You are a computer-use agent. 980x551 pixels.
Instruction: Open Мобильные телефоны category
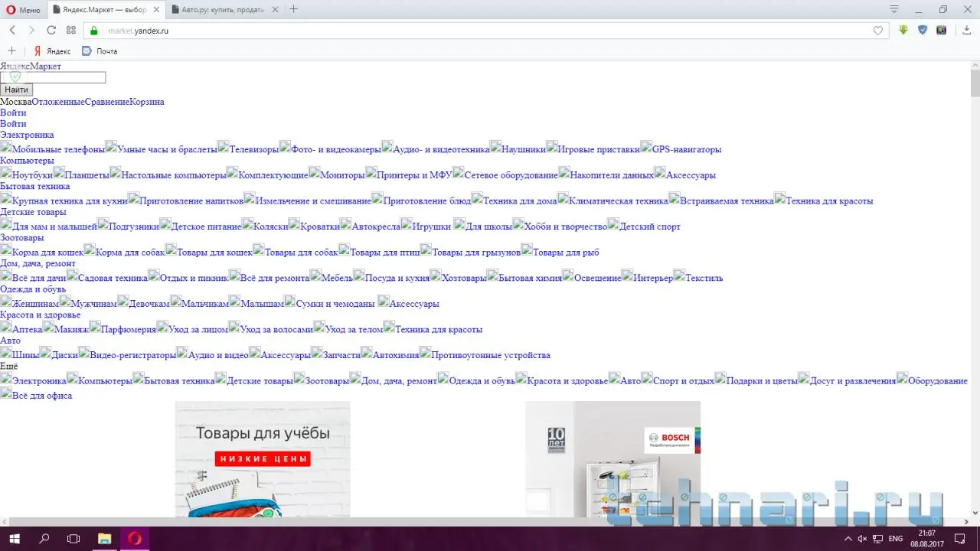point(58,149)
